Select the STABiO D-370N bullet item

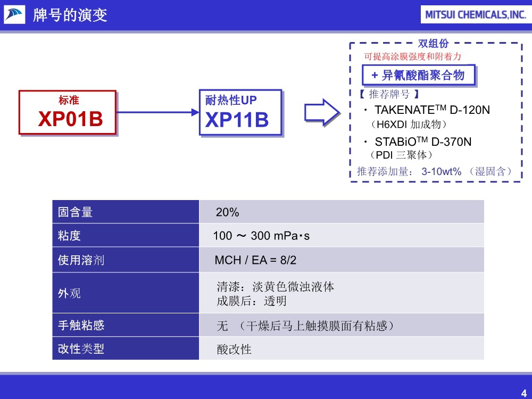pos(423,142)
